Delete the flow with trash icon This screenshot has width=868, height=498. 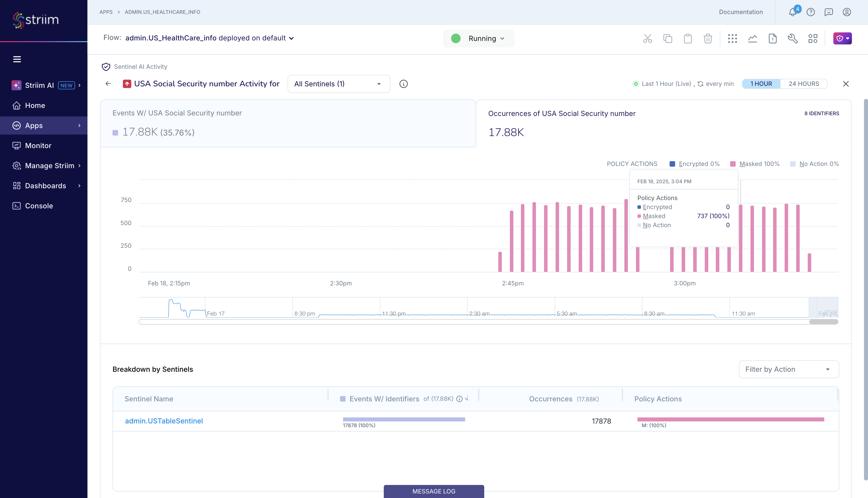pyautogui.click(x=708, y=38)
